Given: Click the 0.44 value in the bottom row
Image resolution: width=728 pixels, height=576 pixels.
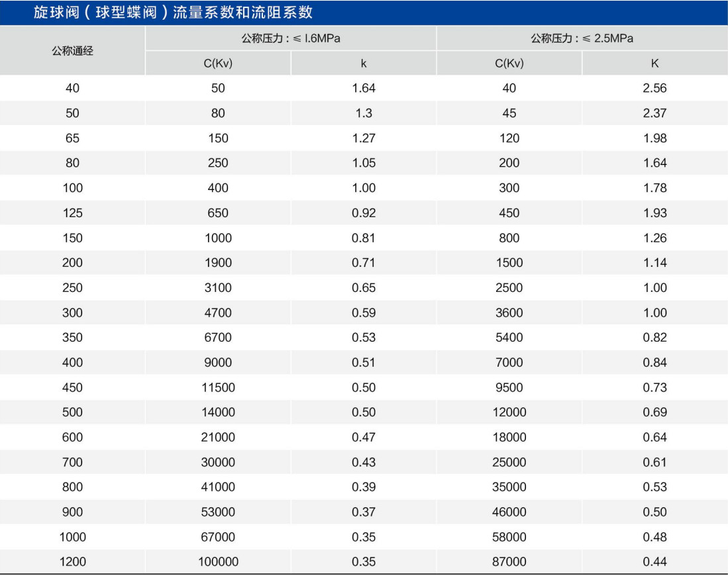Looking at the screenshot, I should pyautogui.click(x=654, y=562).
